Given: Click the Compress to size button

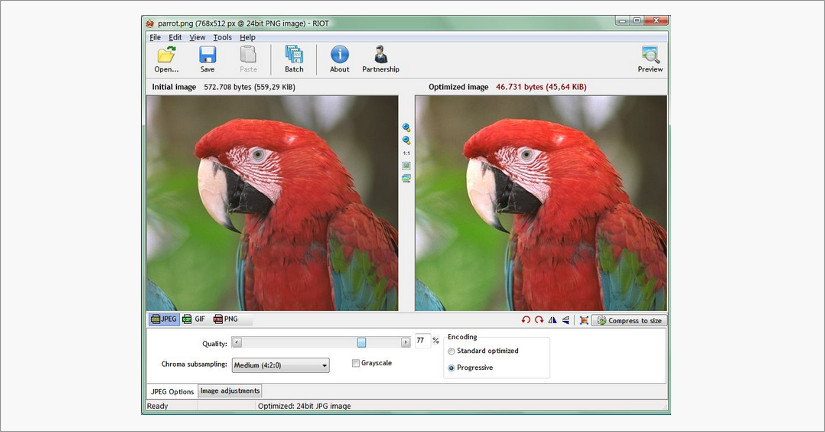Looking at the screenshot, I should click(x=628, y=320).
